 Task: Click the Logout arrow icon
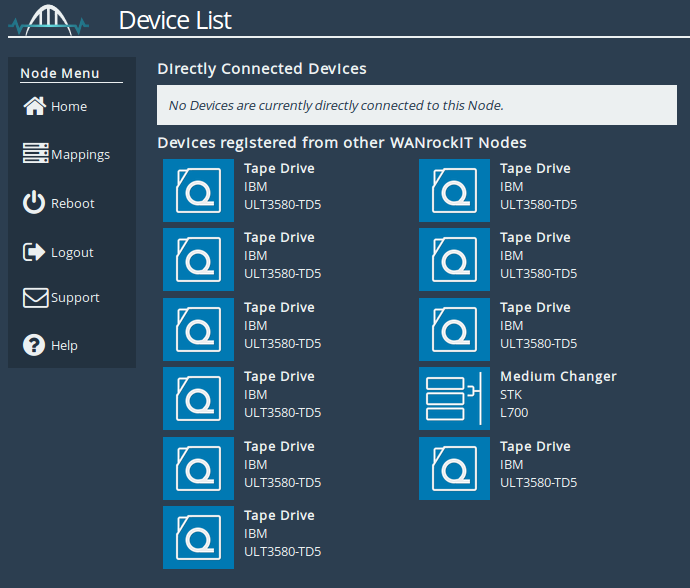pos(34,252)
